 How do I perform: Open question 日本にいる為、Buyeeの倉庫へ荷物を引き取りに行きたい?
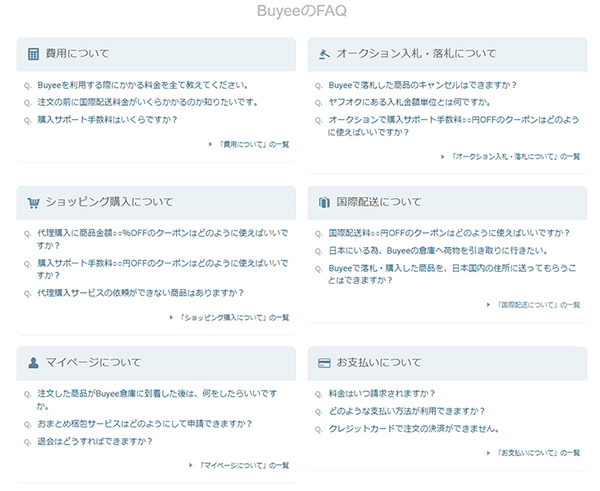[438, 251]
